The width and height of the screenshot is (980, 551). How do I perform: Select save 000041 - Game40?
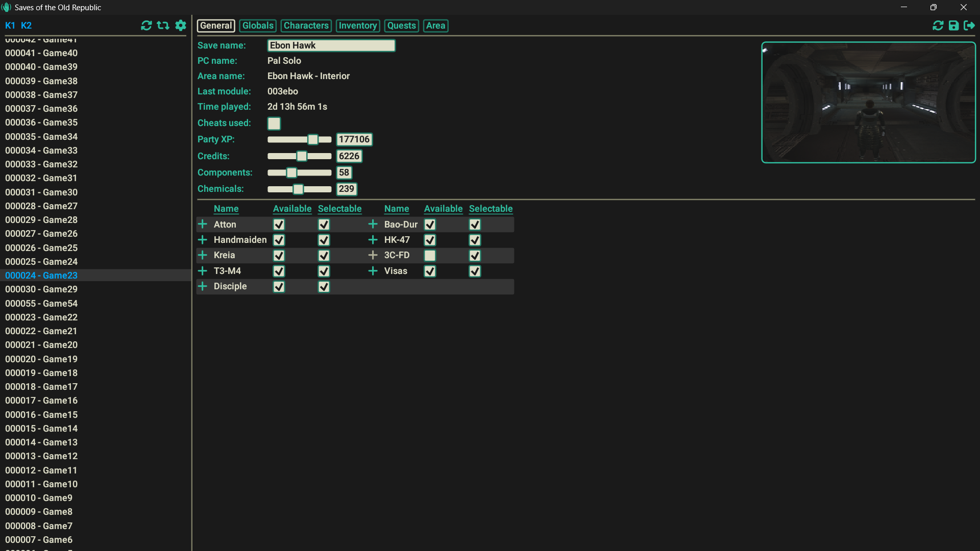(41, 53)
